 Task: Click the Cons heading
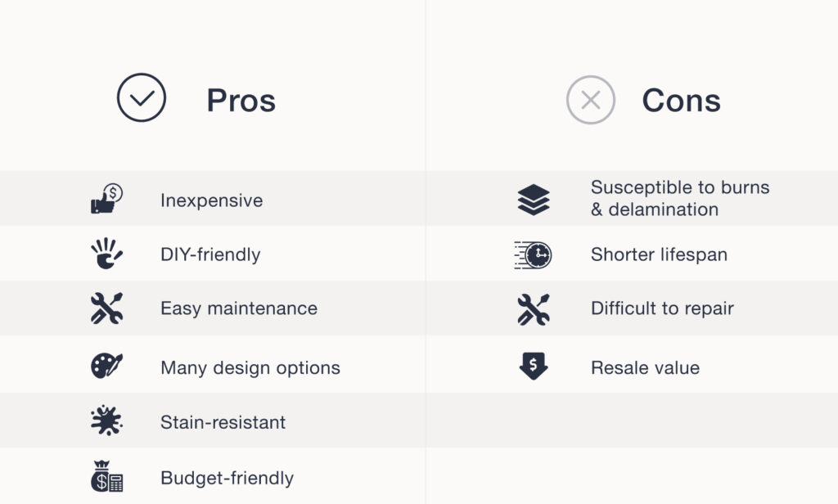coord(681,101)
